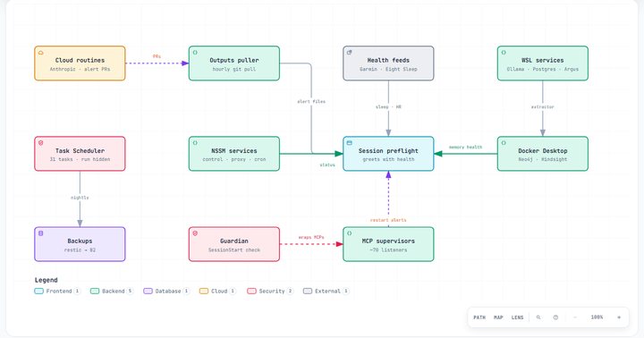Image resolution: width=644 pixels, height=338 pixels.
Task: Click the "~70 listeners" subtitle
Action: point(388,249)
